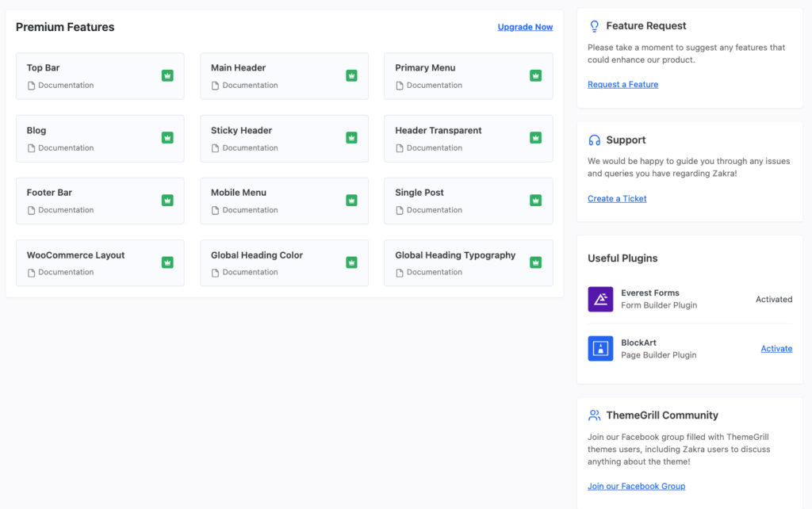
Task: Open the Create a Ticket link
Action: 617,199
